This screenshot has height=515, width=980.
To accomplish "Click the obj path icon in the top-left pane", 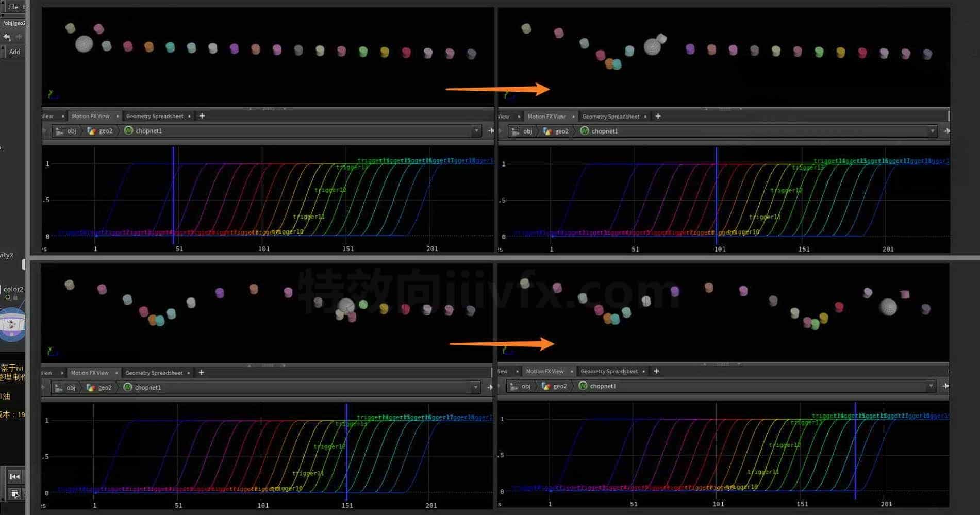I will 60,131.
